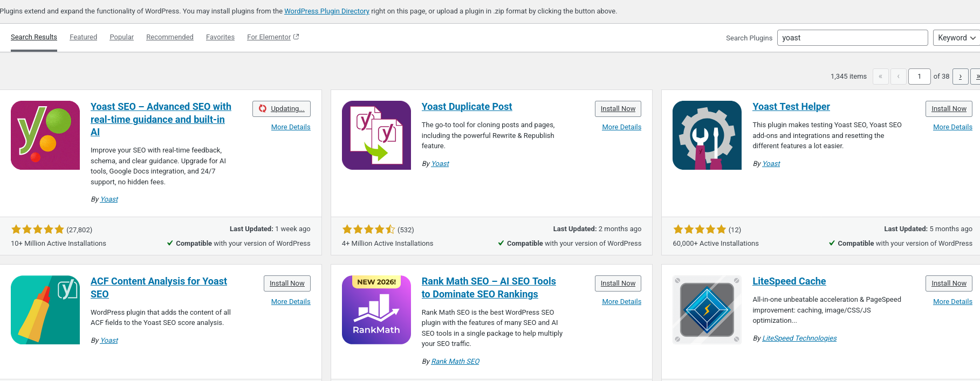
Task: Click the 4+ Million Active Installations text
Action: click(387, 243)
